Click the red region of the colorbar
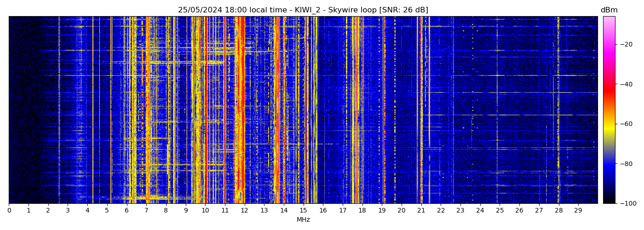The image size is (644, 230). coord(609,88)
